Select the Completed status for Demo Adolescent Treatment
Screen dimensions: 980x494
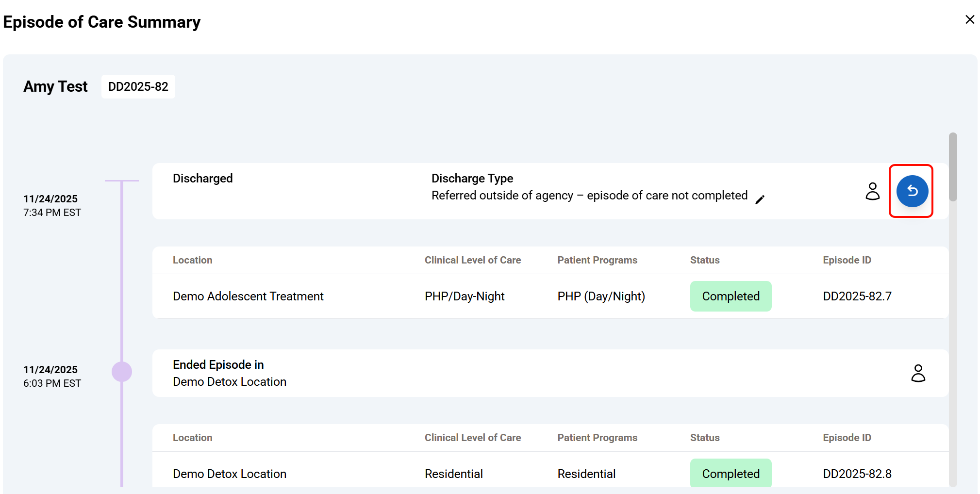(730, 296)
